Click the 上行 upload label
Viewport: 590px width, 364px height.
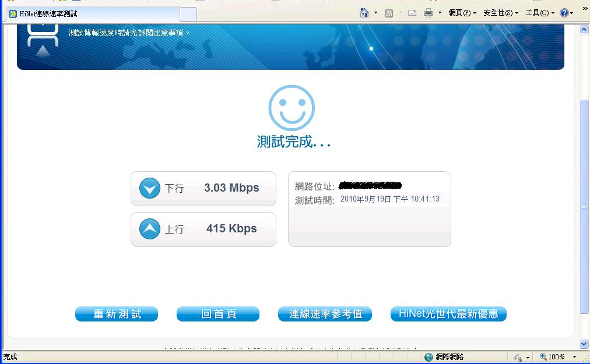[x=174, y=229]
